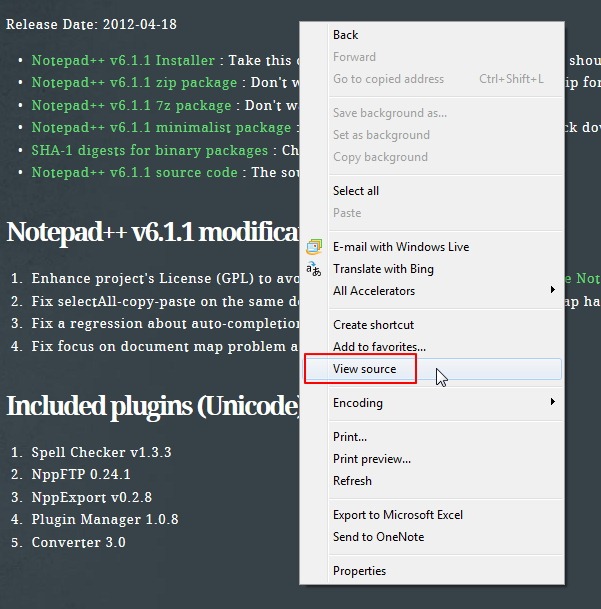Click the Translate with Bing icon
This screenshot has width=601, height=609.
[x=314, y=269]
